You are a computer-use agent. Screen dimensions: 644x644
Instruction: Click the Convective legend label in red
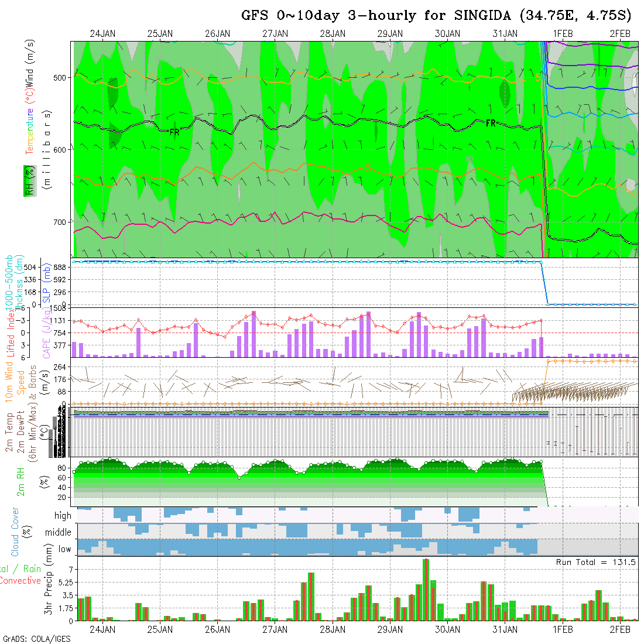tap(20, 580)
